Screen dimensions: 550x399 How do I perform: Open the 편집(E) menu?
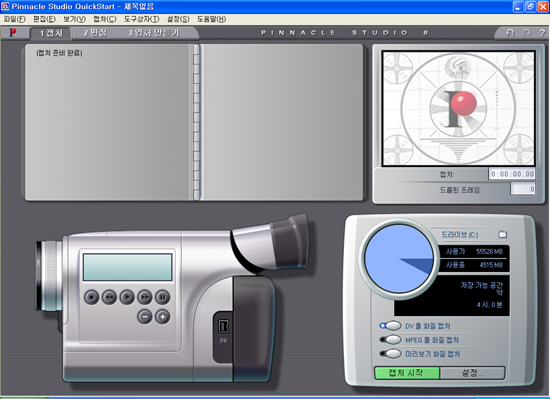(x=45, y=19)
